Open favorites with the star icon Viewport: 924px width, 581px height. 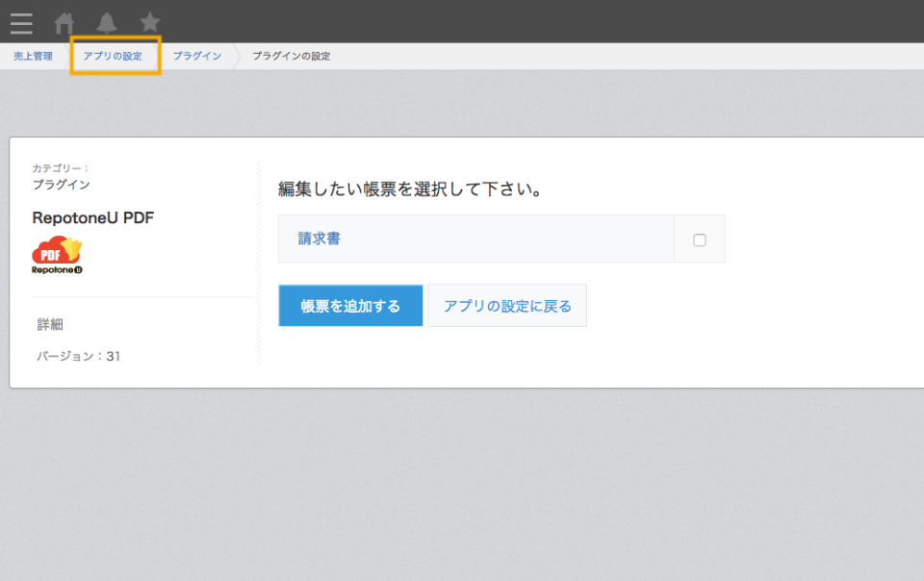[150, 22]
